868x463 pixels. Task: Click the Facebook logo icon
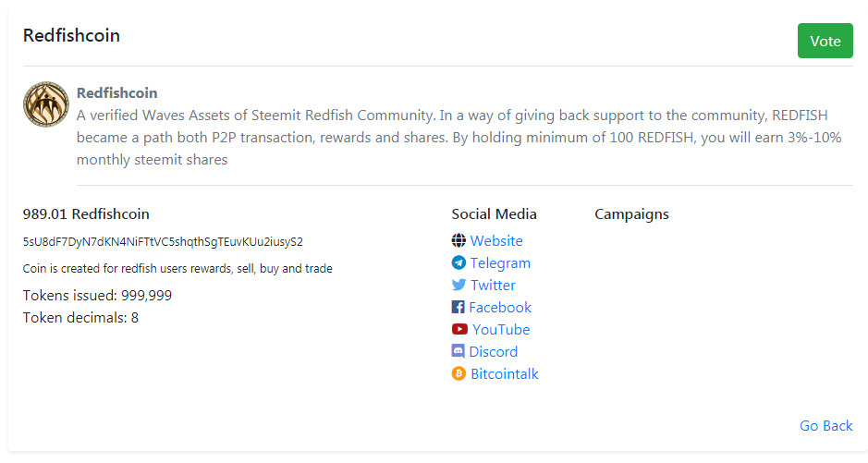[x=458, y=307]
